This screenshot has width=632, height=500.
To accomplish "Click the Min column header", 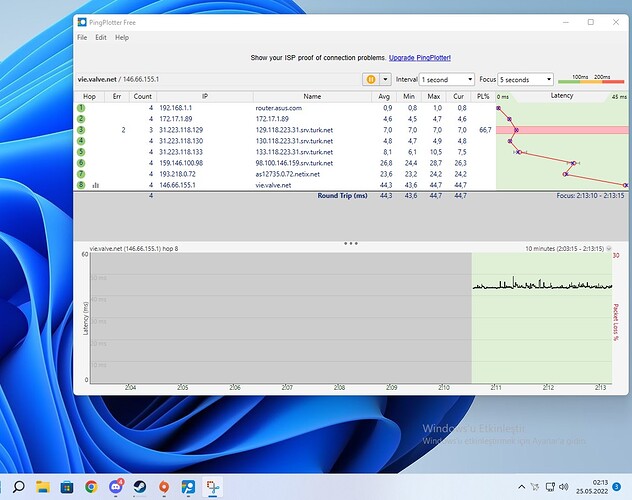I will (409, 97).
